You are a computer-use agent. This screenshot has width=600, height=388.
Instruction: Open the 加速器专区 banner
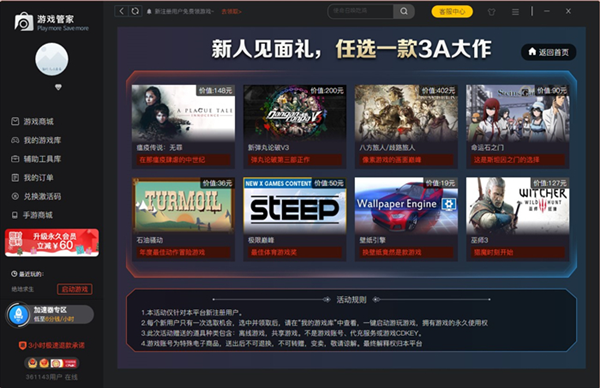(51, 315)
